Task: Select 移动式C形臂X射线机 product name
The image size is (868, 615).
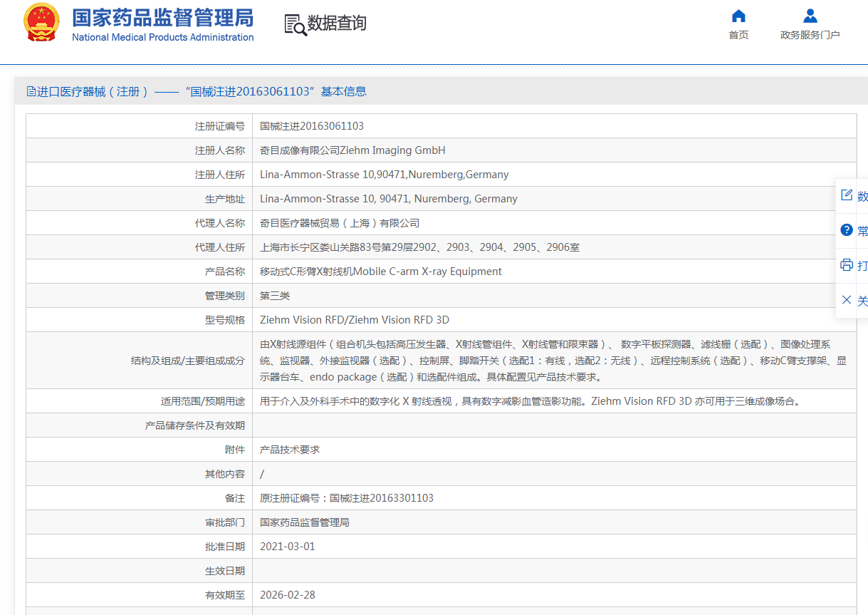Action: pos(381,272)
